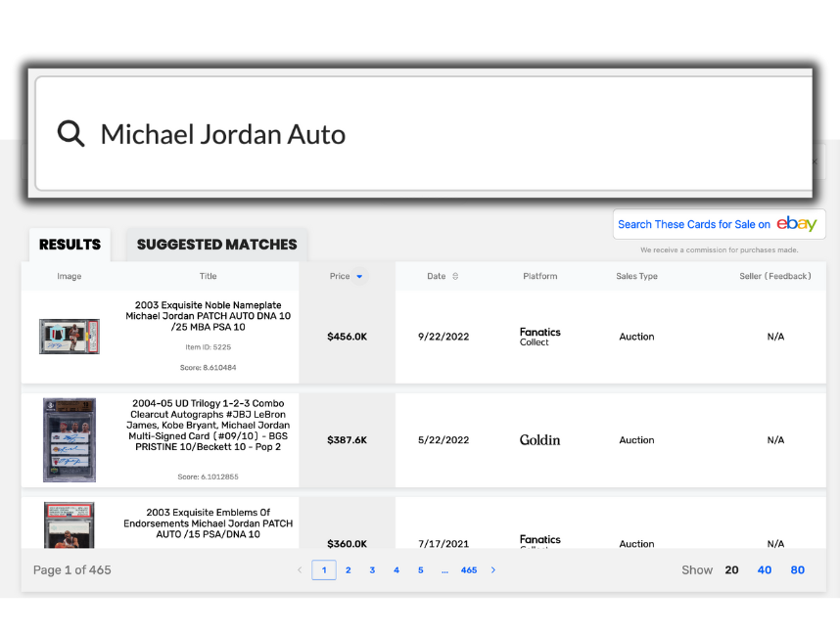This screenshot has width=840, height=635.
Task: Jump to last page 465
Action: 469,569
